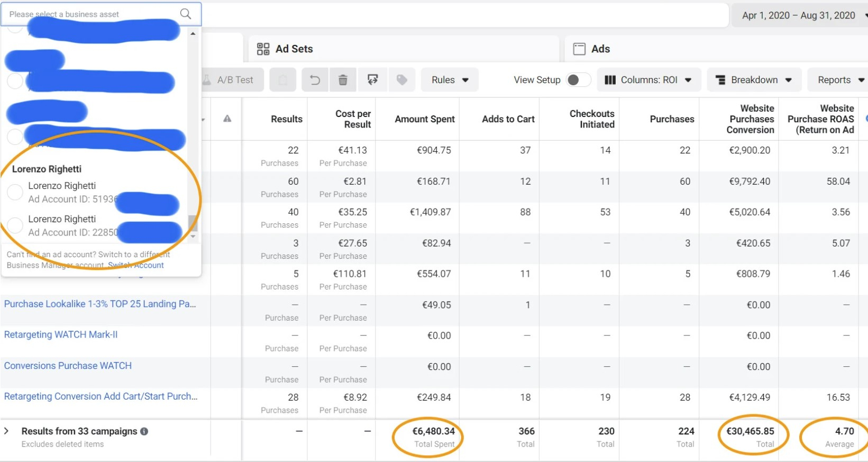Screen dimensions: 868x462
Task: Open Retargeting WATCH Mark-II campaign
Action: (x=61, y=334)
